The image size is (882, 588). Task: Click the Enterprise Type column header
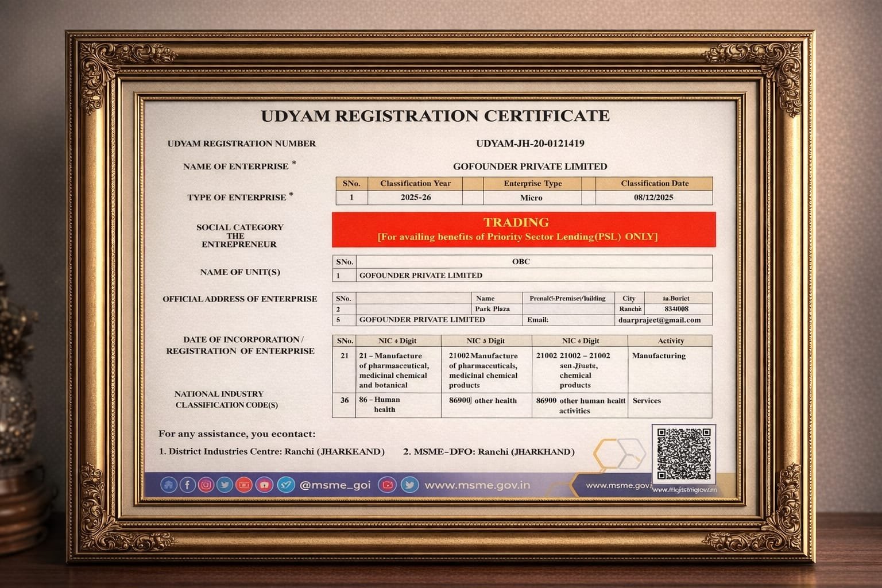[532, 184]
